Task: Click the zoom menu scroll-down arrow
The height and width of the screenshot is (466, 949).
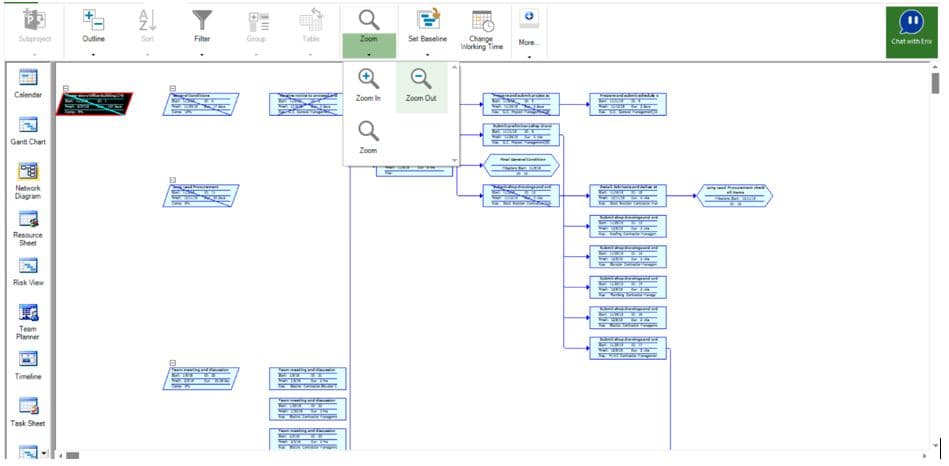Action: tap(455, 160)
